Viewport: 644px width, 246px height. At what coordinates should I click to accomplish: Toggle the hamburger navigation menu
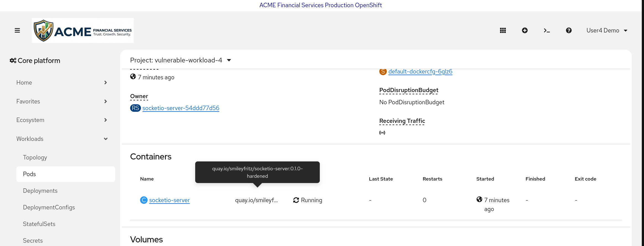click(x=17, y=31)
